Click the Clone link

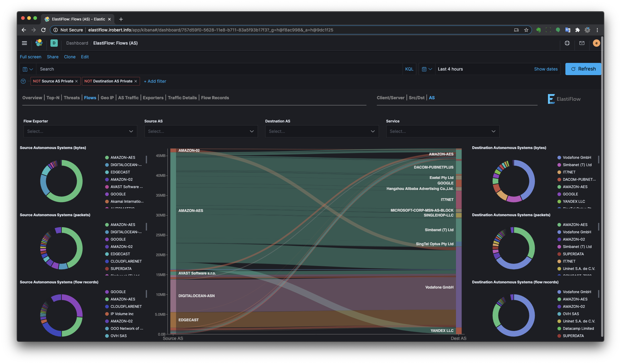pos(70,57)
